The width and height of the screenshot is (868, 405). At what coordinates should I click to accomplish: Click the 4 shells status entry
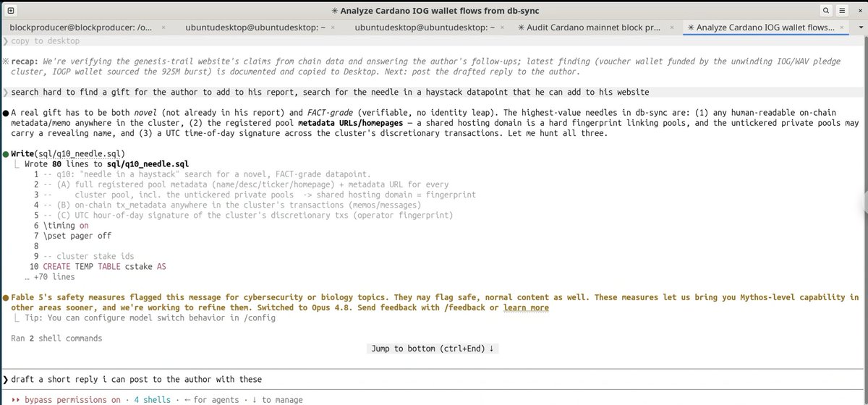pyautogui.click(x=152, y=399)
